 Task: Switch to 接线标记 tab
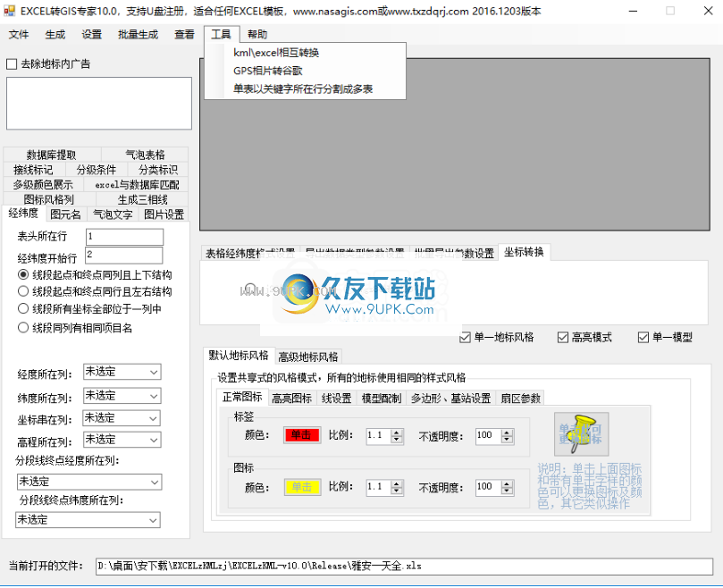[x=34, y=170]
